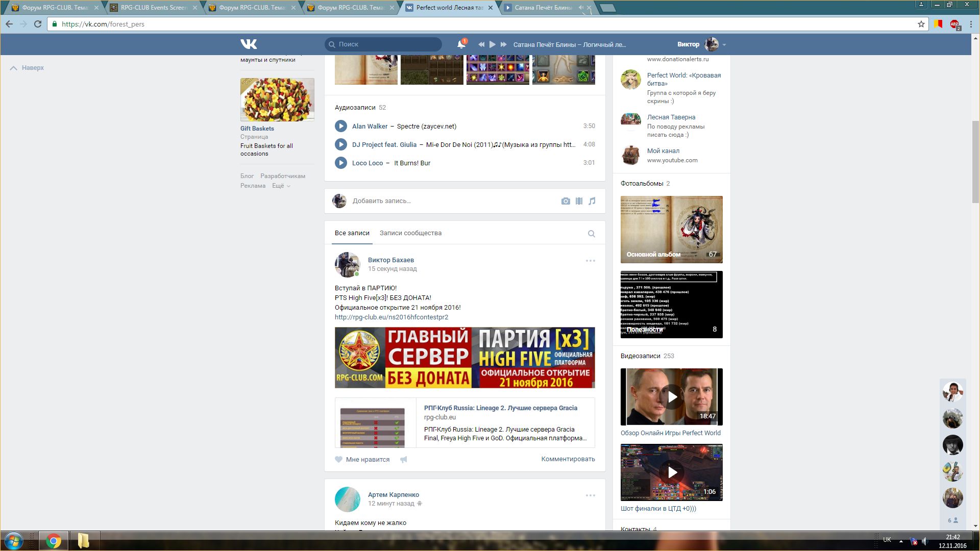The width and height of the screenshot is (980, 551).
Task: Expand the Ещё footer menu
Action: (281, 186)
